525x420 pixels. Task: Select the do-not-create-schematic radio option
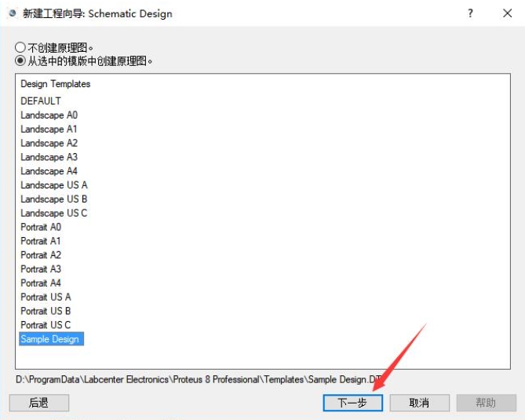coord(20,48)
